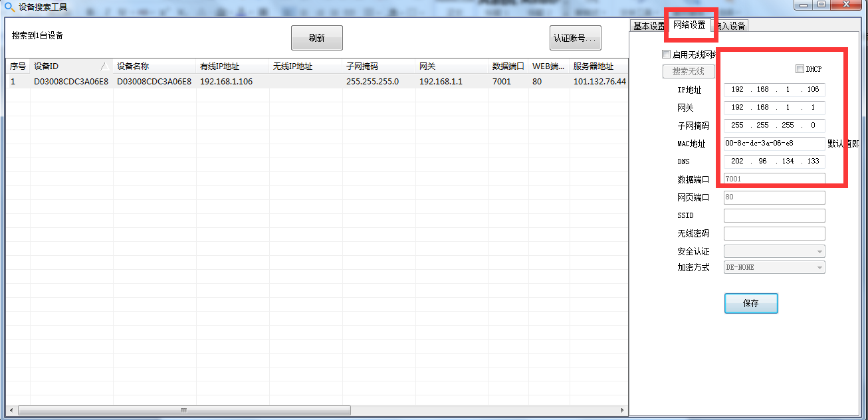Open the 加密方式 dropdown showing DE-NONE
Image resolution: width=868 pixels, height=420 pixels.
(774, 267)
